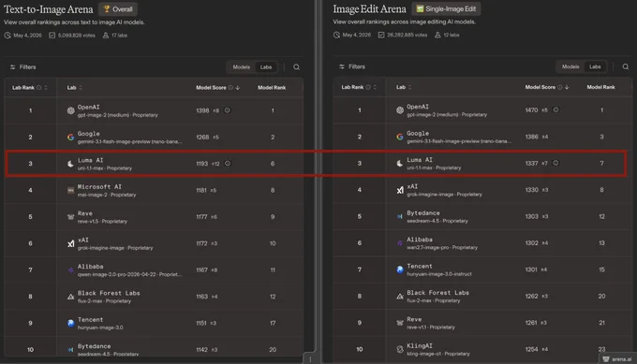Click 'hunyuan-image-3.0-instruct' model text
Viewport: 637px width, 364px height.
point(439,274)
